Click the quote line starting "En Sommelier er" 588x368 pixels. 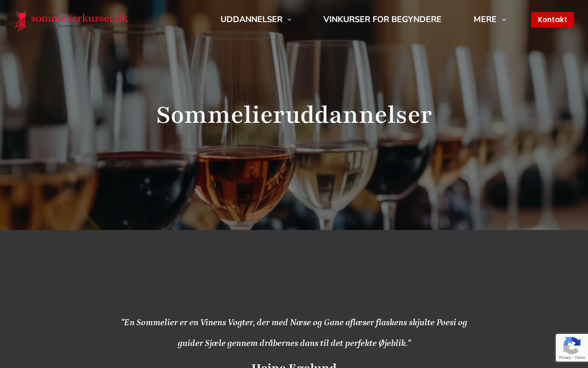pos(294,322)
